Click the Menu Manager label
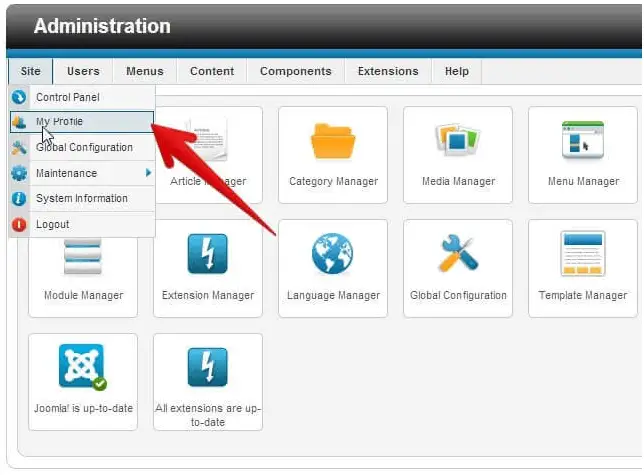This screenshot has width=644, height=475. coord(583,181)
